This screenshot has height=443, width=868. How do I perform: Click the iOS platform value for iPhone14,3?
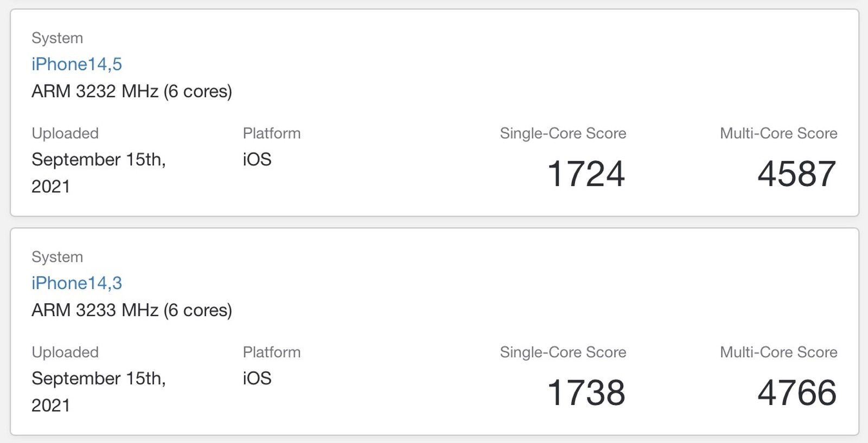coord(257,378)
